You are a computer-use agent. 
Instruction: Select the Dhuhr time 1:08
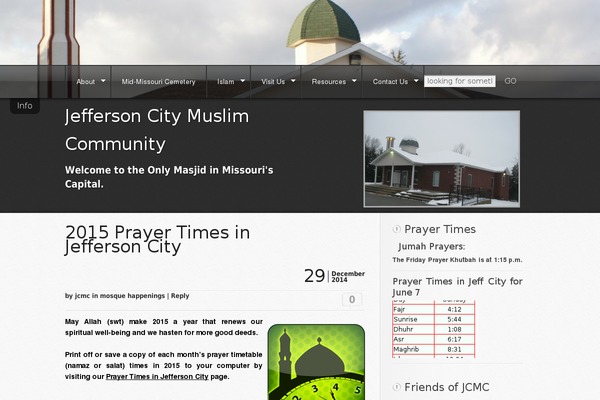(x=455, y=329)
